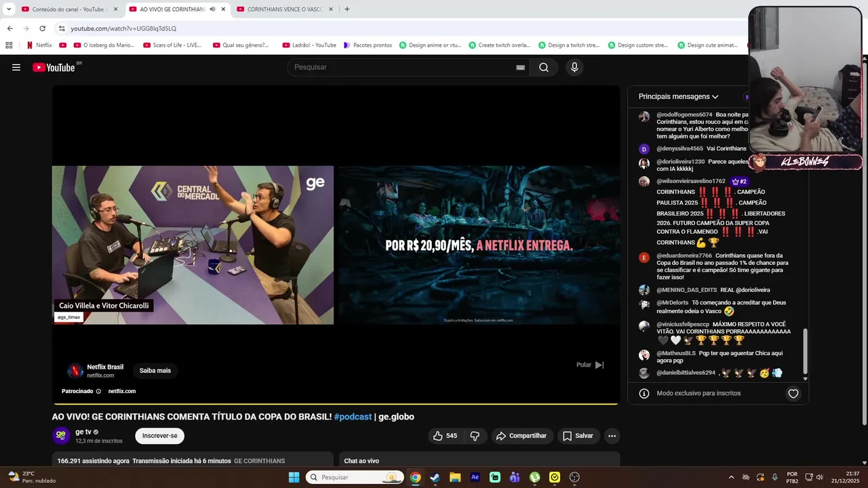The width and height of the screenshot is (868, 488).
Task: Open After Effects from the taskbar
Action: click(x=475, y=477)
